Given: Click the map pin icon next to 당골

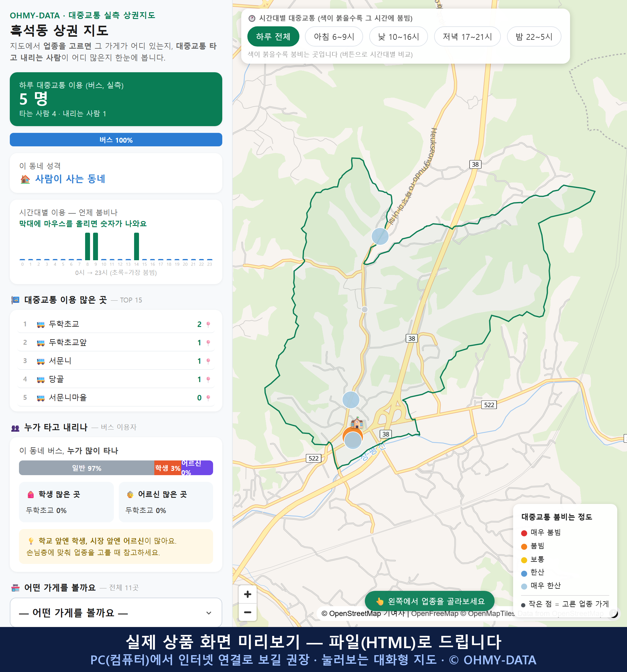Looking at the screenshot, I should click(208, 380).
